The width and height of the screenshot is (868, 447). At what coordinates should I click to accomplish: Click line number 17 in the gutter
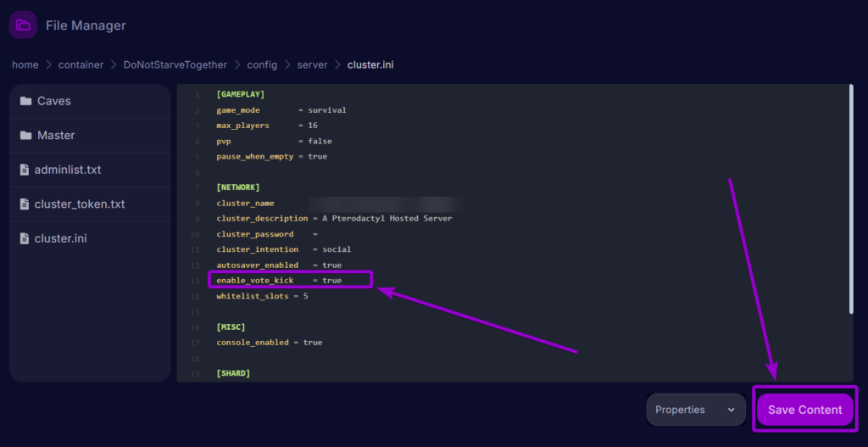point(196,343)
